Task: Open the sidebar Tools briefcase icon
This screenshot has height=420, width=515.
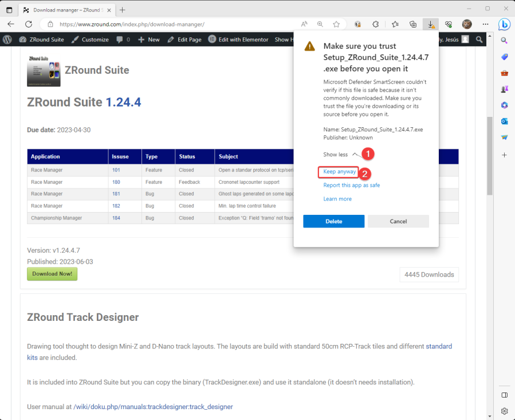Action: 504,73
